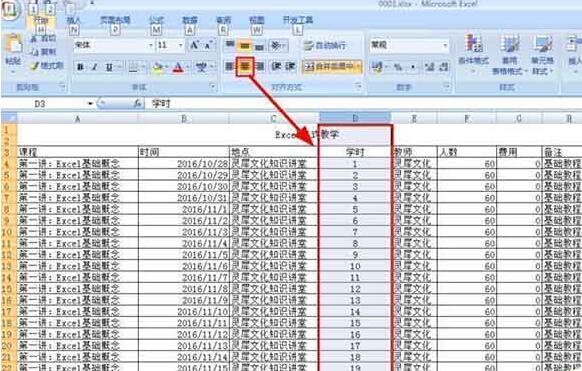Switch to the 插入 (Insert) tab
582x371 pixels.
point(73,20)
